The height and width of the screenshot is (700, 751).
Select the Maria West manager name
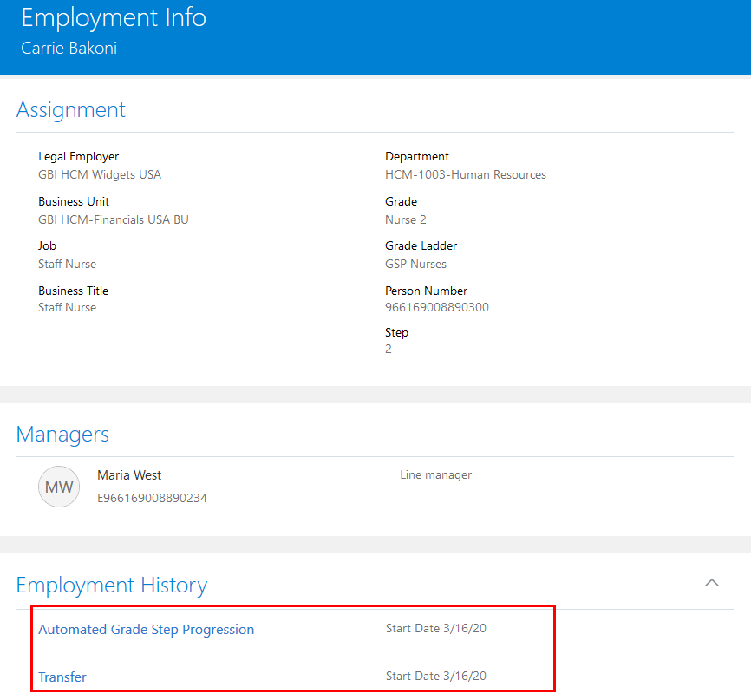click(129, 475)
